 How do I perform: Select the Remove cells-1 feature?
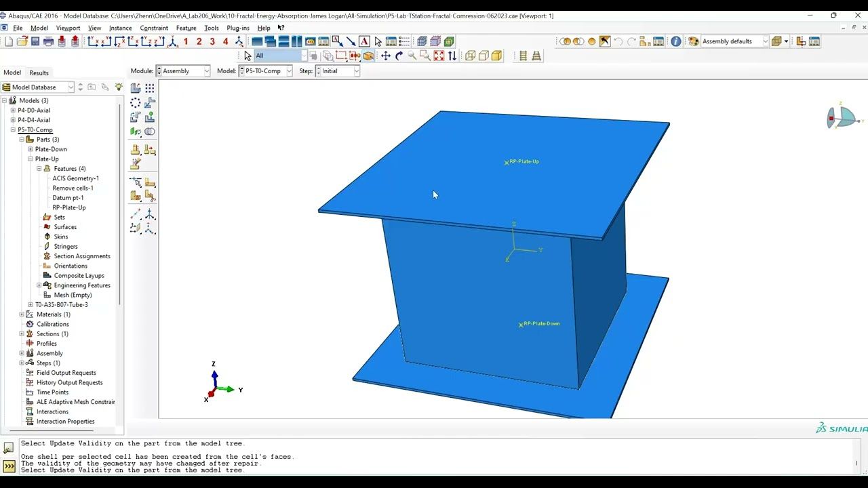pos(73,188)
